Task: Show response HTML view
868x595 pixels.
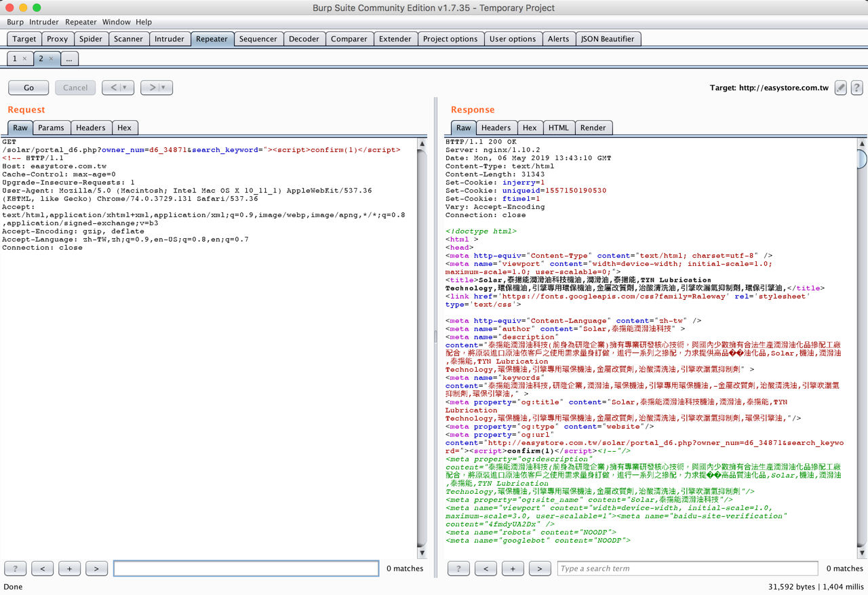Action: click(x=559, y=128)
